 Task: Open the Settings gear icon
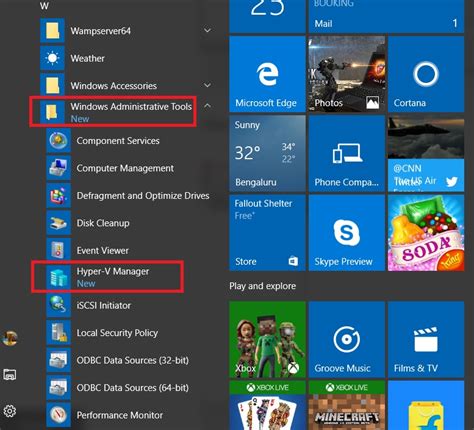pyautogui.click(x=10, y=411)
